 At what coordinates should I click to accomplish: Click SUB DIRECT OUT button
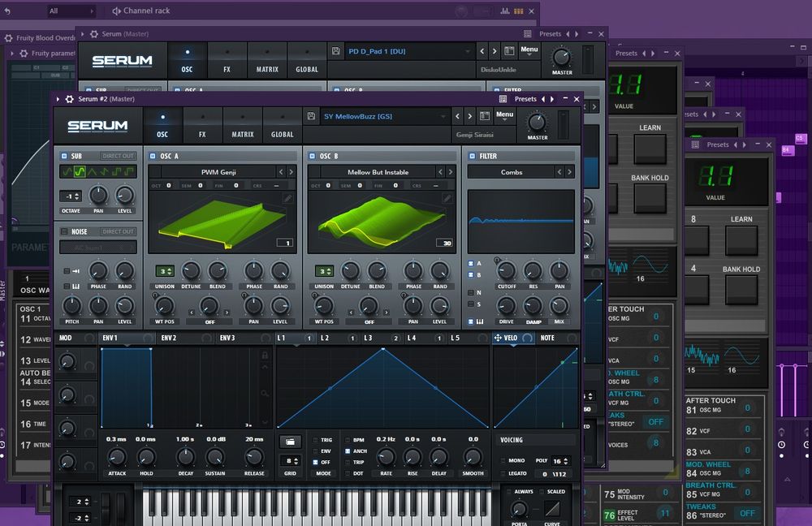click(x=118, y=156)
